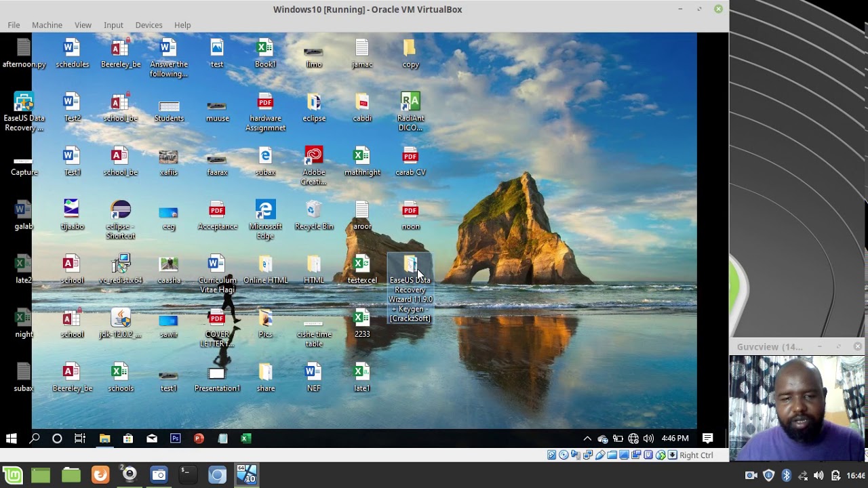Viewport: 868px width, 488px height.
Task: Open Task View on the taskbar
Action: (x=80, y=439)
